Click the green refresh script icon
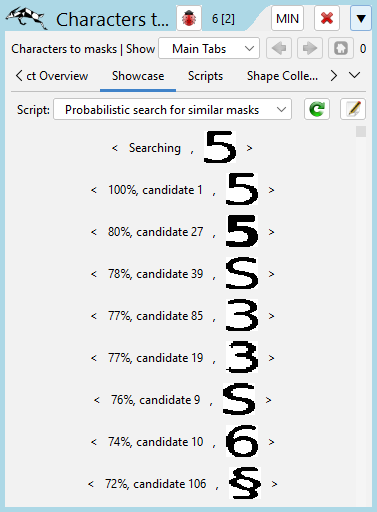This screenshot has width=377, height=512. (x=317, y=109)
